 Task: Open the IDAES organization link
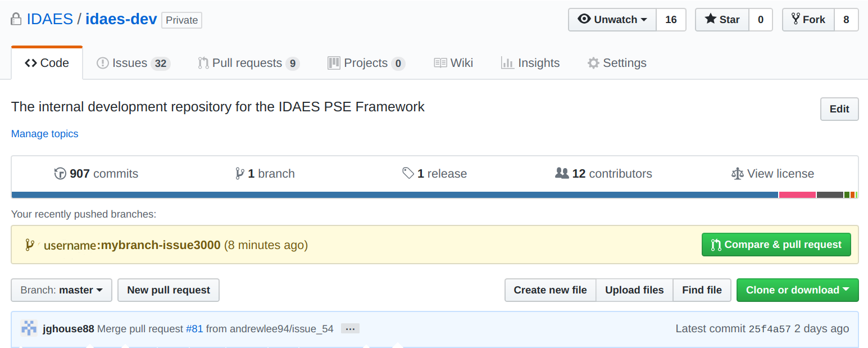(50, 19)
